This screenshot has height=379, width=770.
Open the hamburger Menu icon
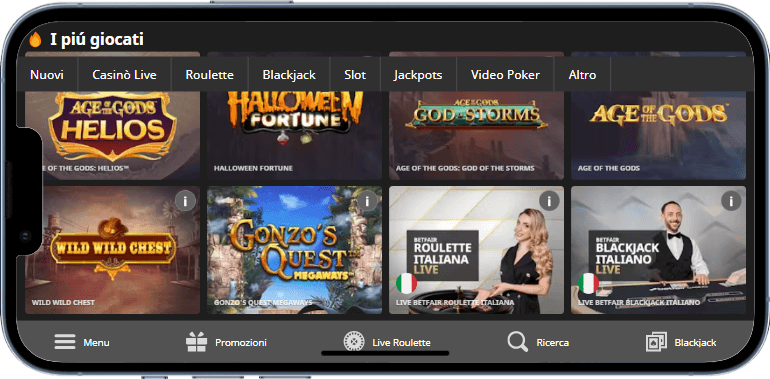coord(65,342)
